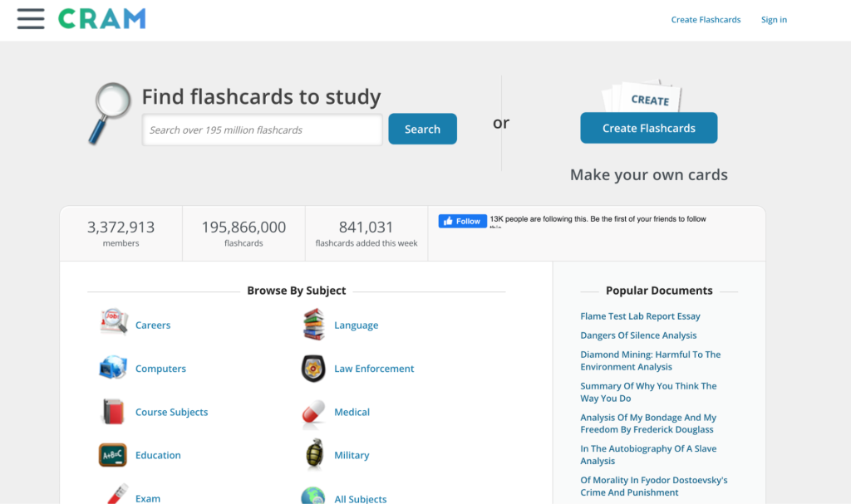Click the Course Subjects book icon
This screenshot has height=504, width=851.
point(113,412)
